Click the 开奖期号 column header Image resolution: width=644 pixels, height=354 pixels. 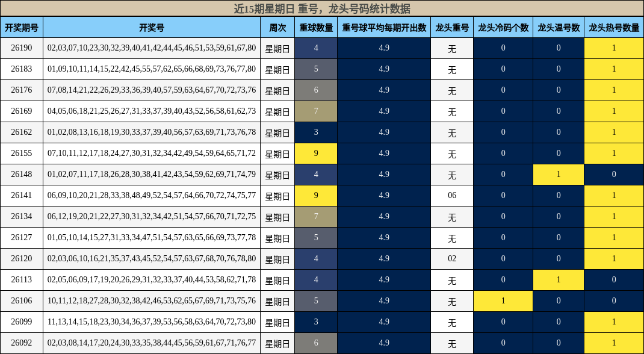[x=22, y=27]
